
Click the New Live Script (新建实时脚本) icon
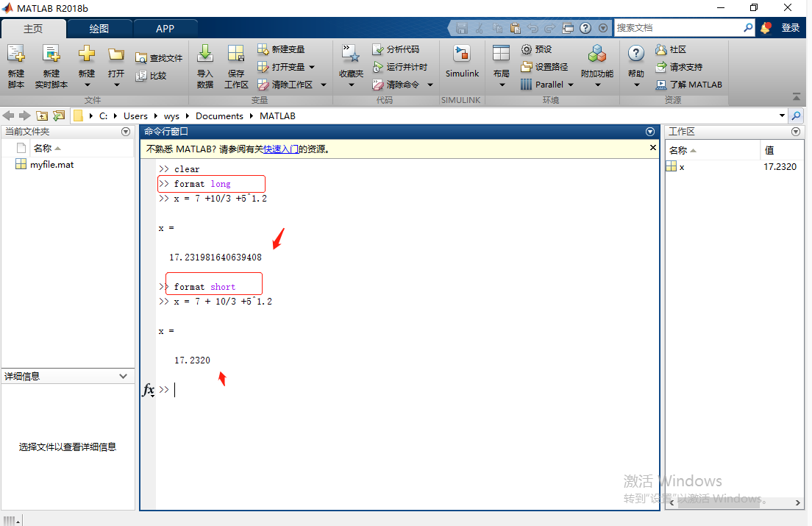point(51,54)
